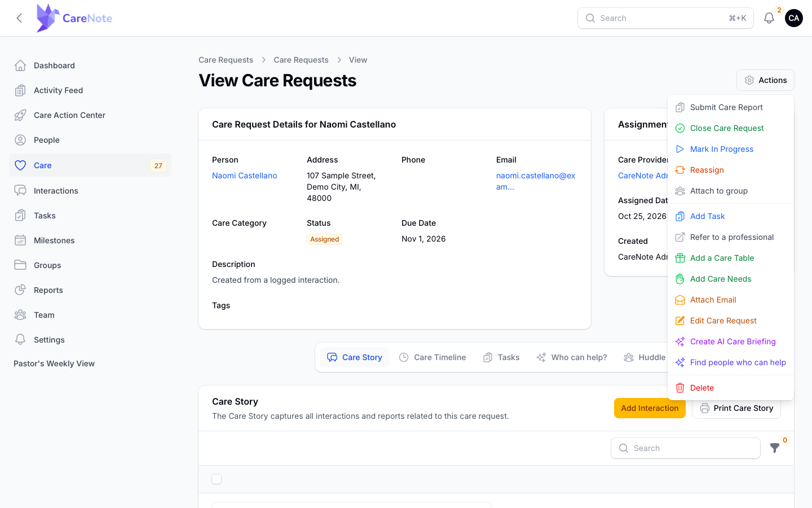The width and height of the screenshot is (812, 508).
Task: Click the Reassign arrows icon
Action: pyautogui.click(x=680, y=170)
